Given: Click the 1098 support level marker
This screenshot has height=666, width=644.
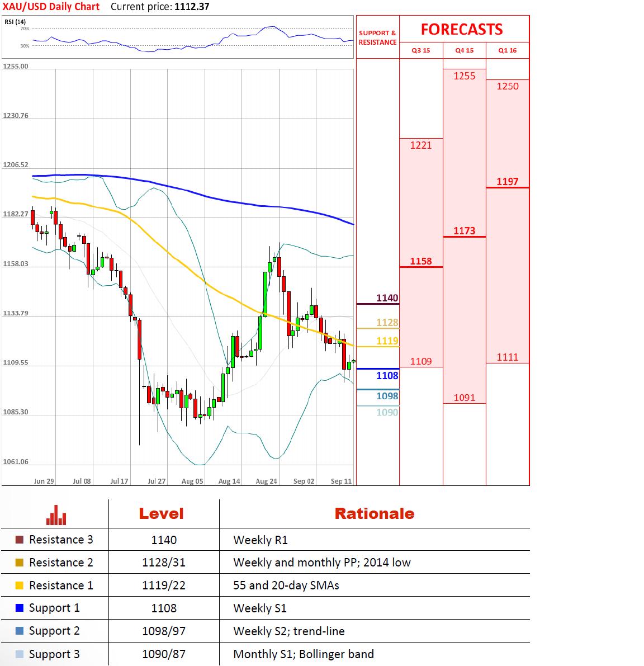Looking at the screenshot, I should coord(387,396).
